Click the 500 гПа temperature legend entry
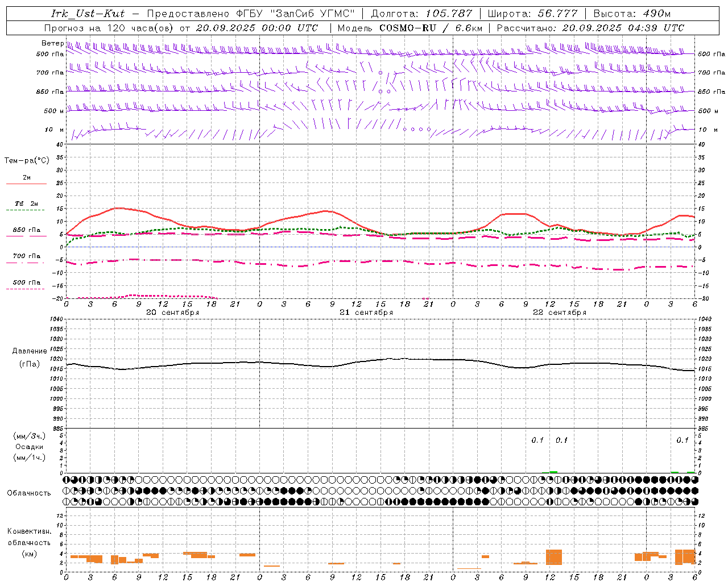The width and height of the screenshot is (728, 582). pyautogui.click(x=26, y=282)
